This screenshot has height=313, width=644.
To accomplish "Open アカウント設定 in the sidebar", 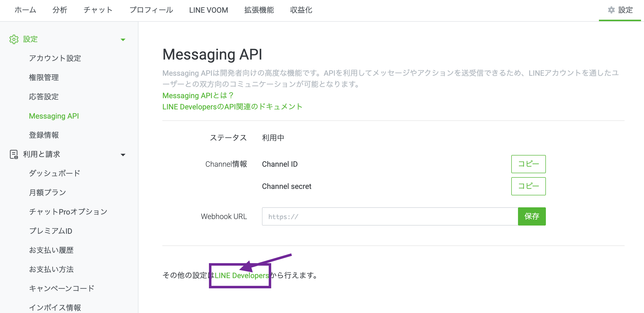I will point(55,58).
